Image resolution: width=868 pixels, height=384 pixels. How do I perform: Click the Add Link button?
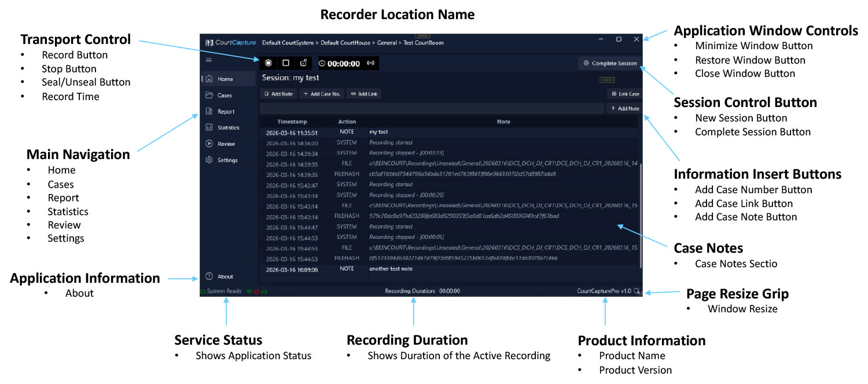coord(364,94)
